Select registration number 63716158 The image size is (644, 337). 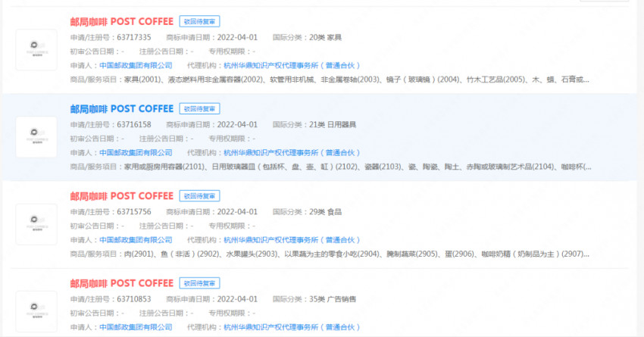pyautogui.click(x=134, y=125)
